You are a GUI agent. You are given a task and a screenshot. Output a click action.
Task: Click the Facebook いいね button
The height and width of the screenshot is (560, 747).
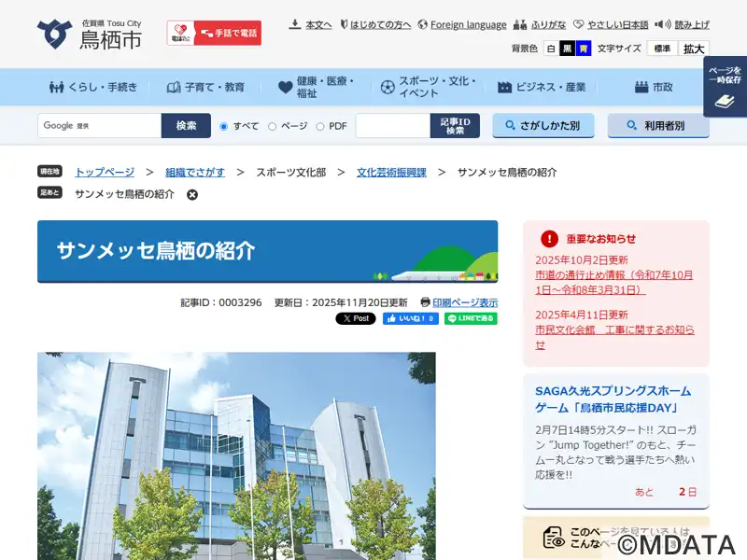[411, 318]
